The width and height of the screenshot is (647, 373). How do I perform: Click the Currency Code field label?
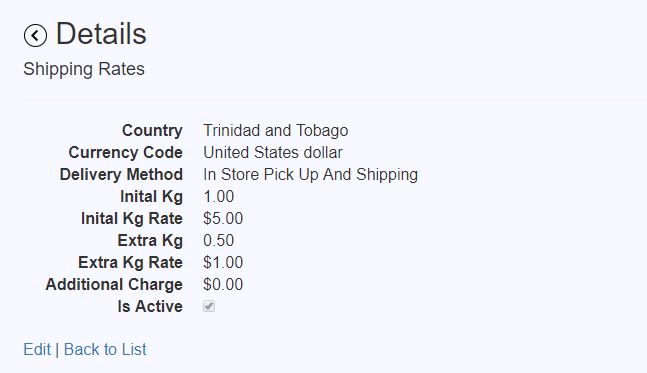tap(125, 152)
